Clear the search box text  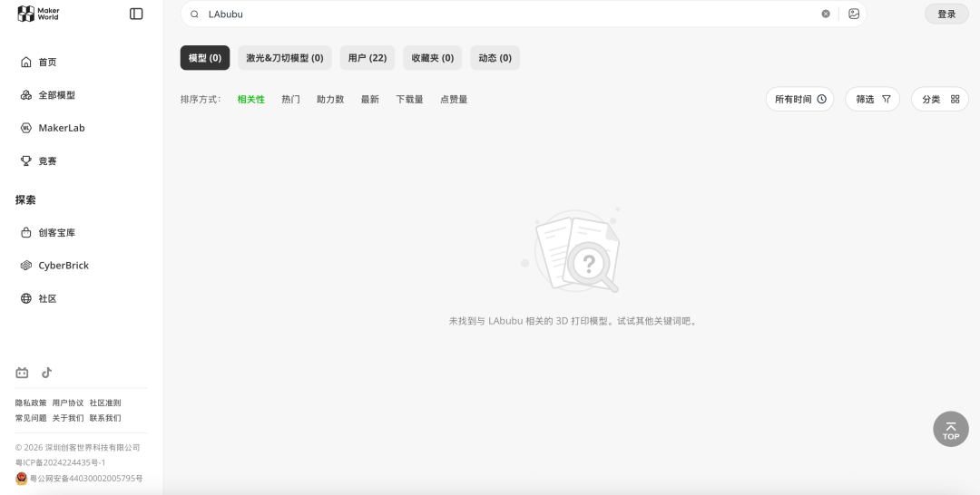pos(826,14)
